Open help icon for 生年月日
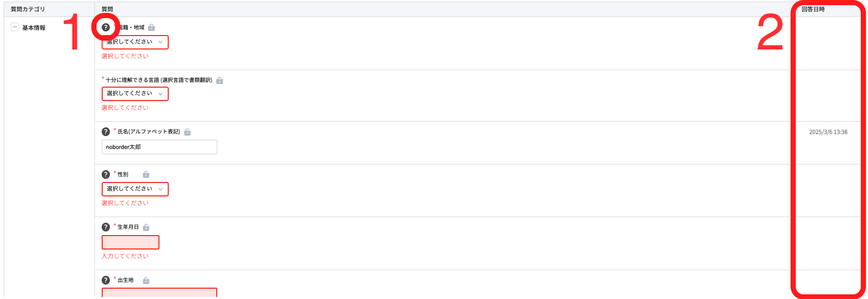The image size is (868, 299). pyautogui.click(x=106, y=227)
